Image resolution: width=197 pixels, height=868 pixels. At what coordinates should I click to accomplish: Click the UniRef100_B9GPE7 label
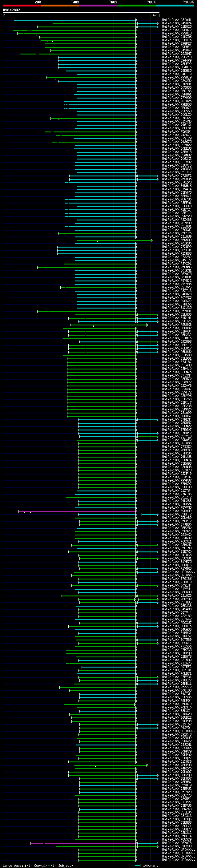pyautogui.click(x=177, y=44)
